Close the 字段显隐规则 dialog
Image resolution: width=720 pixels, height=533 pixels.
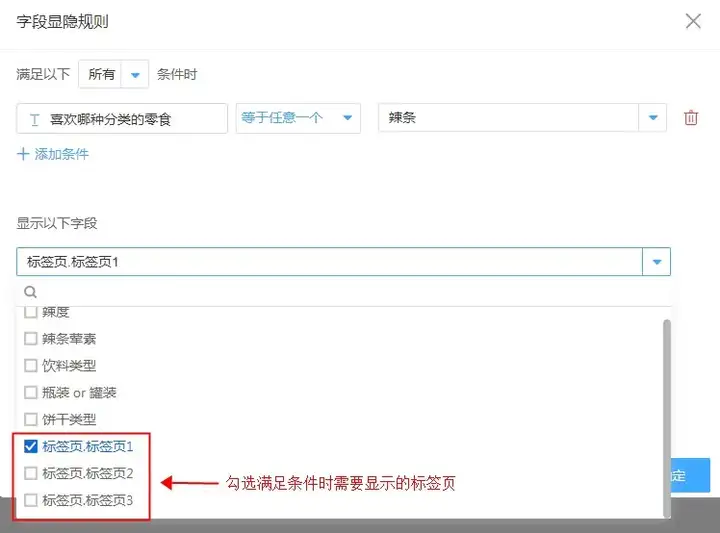693,21
